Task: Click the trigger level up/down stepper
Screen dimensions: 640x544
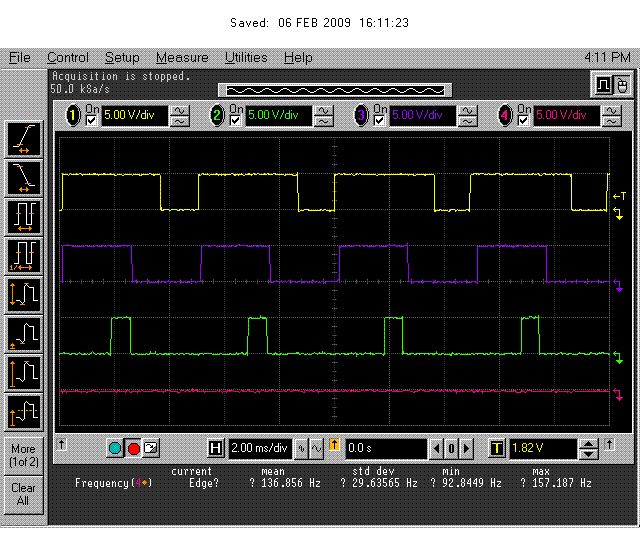Action: tap(589, 448)
